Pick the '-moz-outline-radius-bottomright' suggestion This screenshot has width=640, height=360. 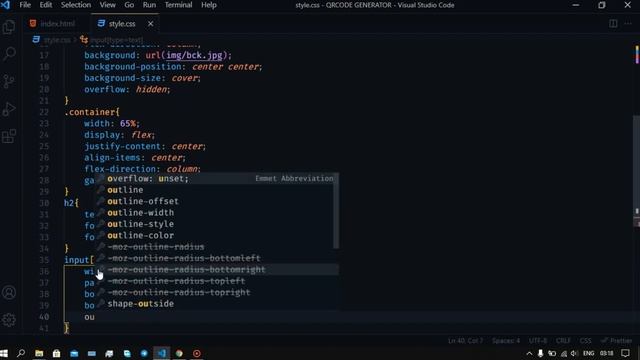216,269
